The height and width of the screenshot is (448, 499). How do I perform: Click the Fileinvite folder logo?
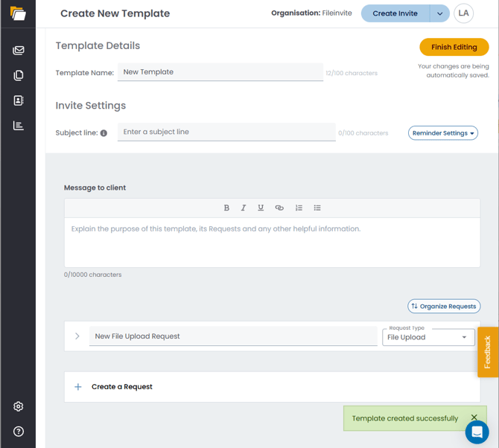coord(18,13)
